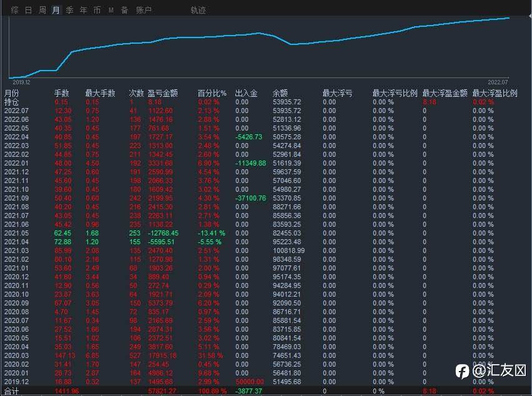
Task: Click the 余额 column header
Action: (x=280, y=93)
